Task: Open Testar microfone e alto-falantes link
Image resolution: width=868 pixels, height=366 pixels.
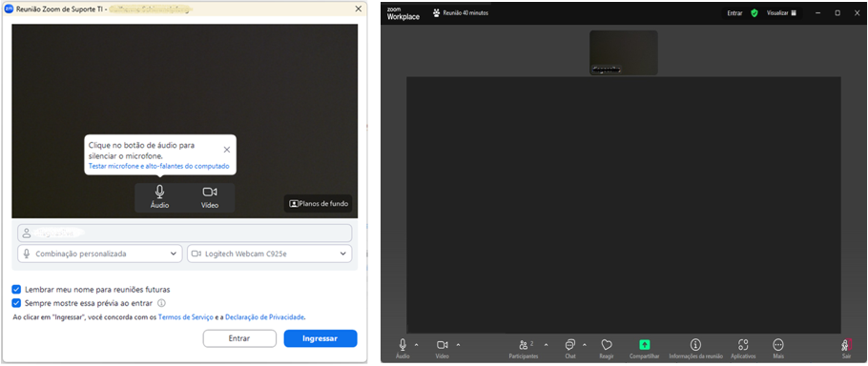Action: 159,166
